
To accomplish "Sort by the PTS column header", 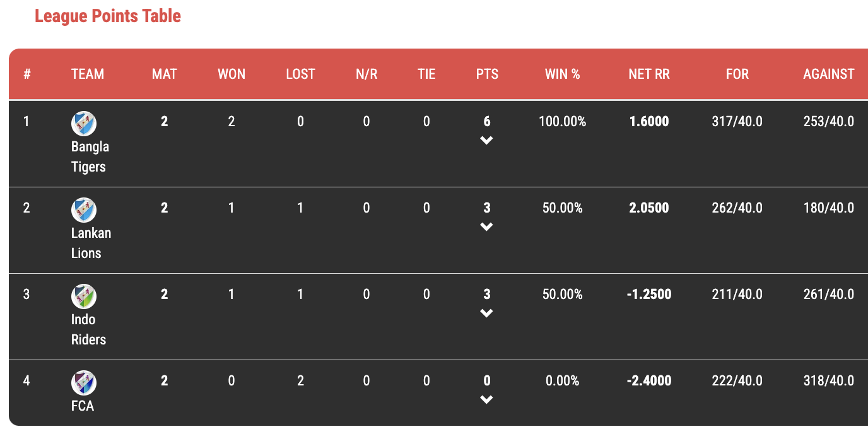I will (487, 74).
